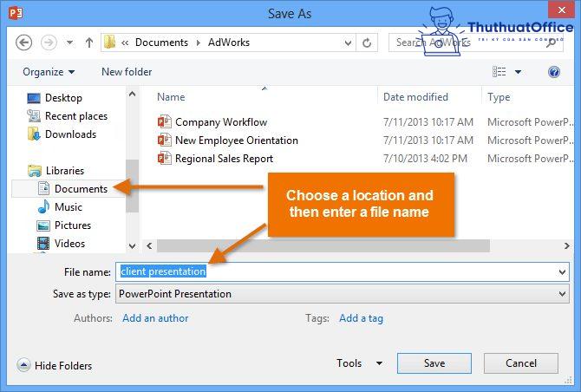Click the Company Workflow PowerPoint icon
This screenshot has width=581, height=392.
click(x=165, y=122)
